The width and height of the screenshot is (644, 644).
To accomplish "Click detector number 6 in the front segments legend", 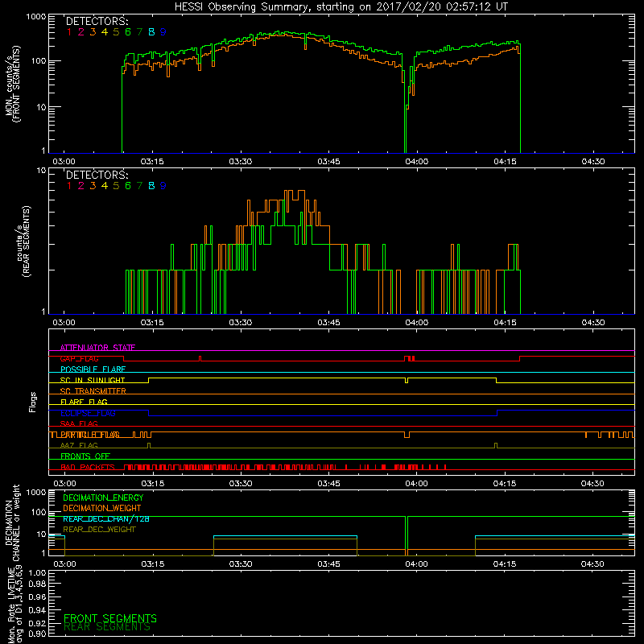I will coord(128,32).
